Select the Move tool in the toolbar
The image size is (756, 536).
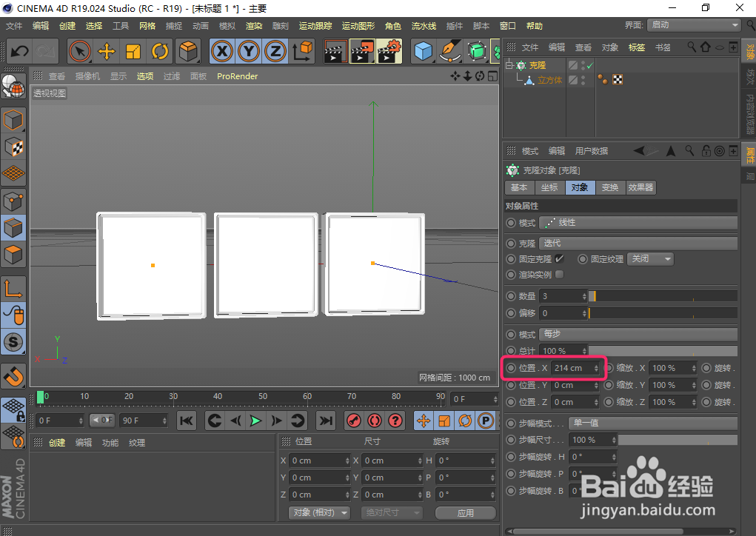[x=106, y=52]
